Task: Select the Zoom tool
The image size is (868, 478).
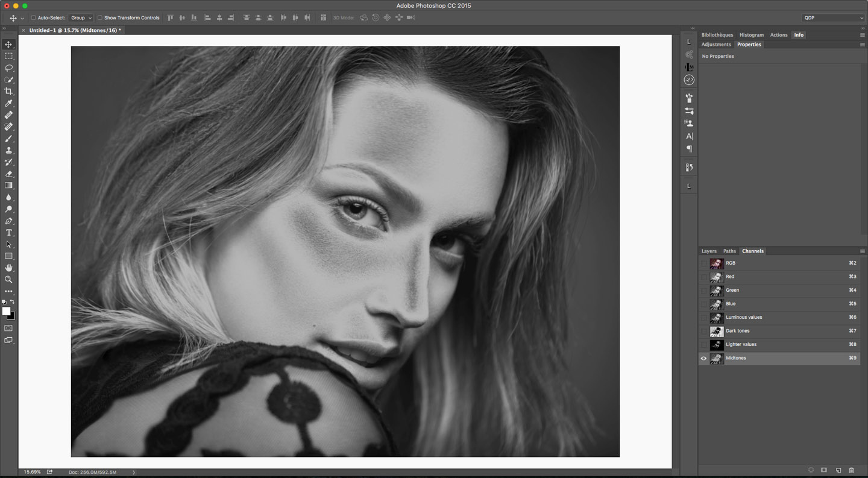Action: (8, 280)
